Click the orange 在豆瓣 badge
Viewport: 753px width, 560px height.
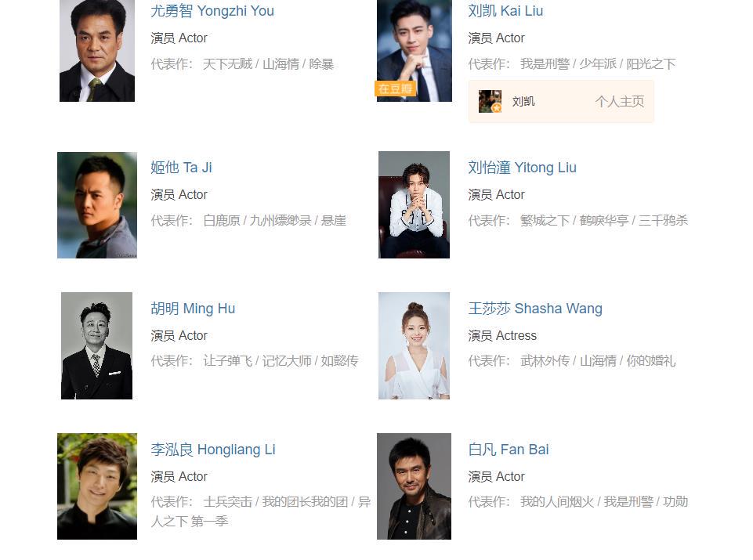395,89
